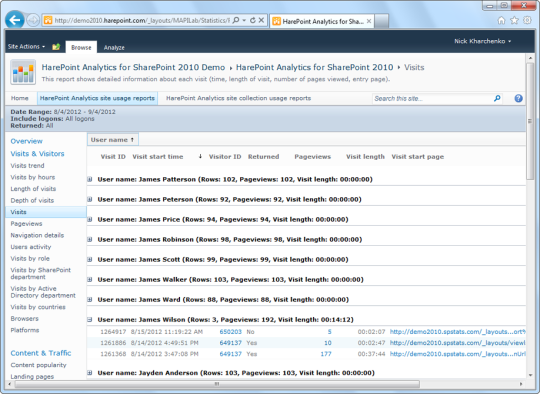540x394 pixels.
Task: Click the site search magnifier icon
Action: (497, 98)
